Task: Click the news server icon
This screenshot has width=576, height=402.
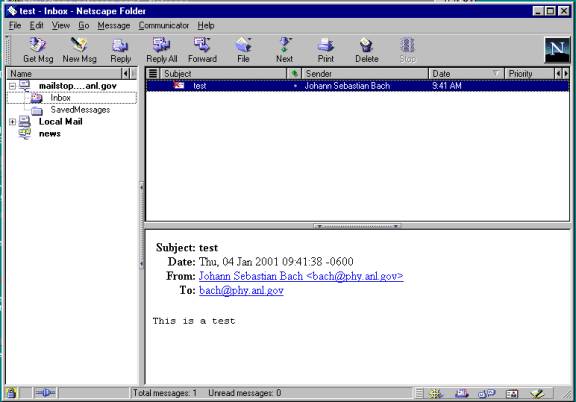Action: point(25,134)
